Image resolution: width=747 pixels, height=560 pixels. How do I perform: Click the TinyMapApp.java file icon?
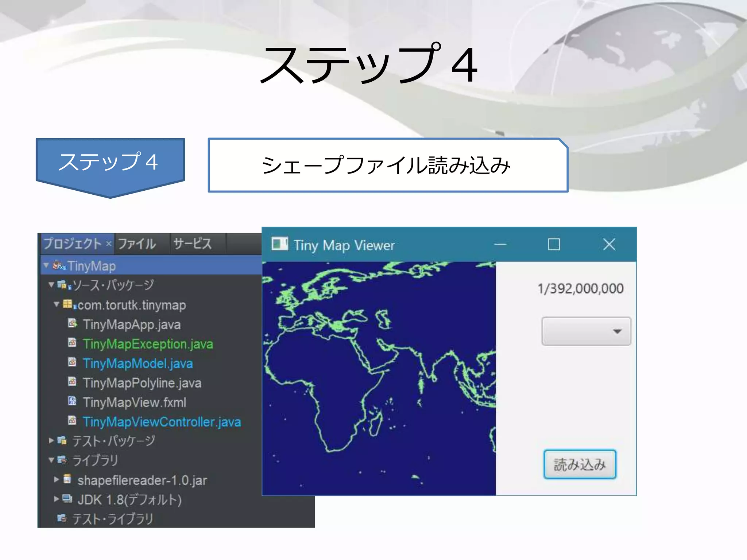click(x=73, y=323)
